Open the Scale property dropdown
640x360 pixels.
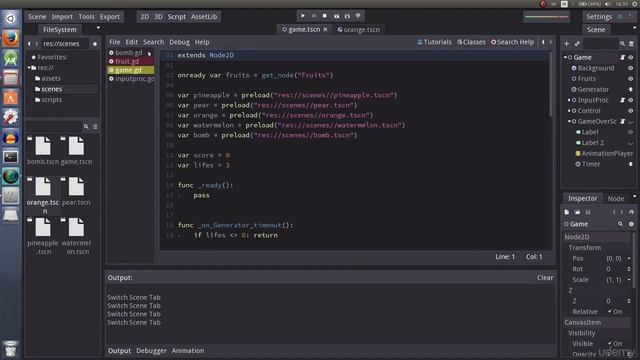coord(629,280)
